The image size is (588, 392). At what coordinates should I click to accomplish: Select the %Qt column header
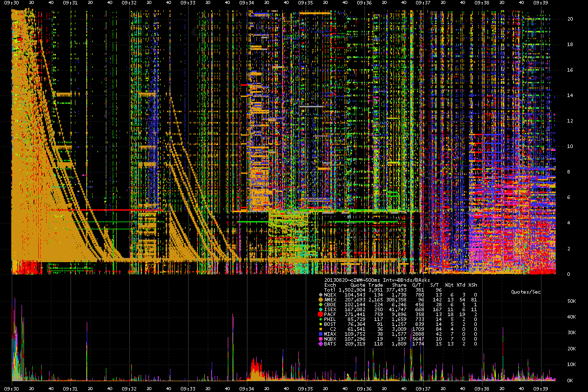[x=449, y=285]
